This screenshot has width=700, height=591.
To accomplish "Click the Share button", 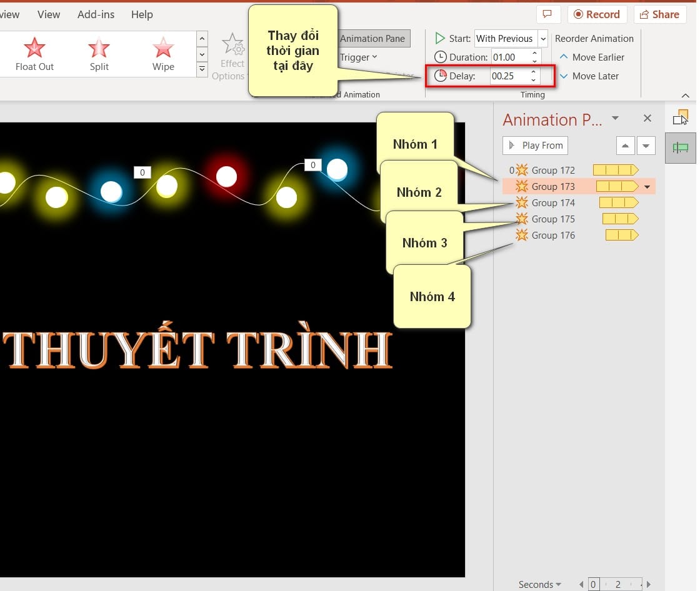I will (x=660, y=14).
